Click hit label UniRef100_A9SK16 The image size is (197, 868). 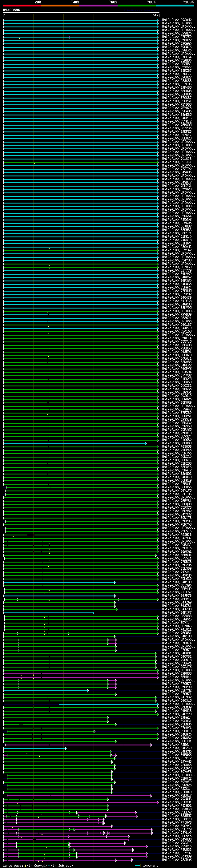(177, 846)
